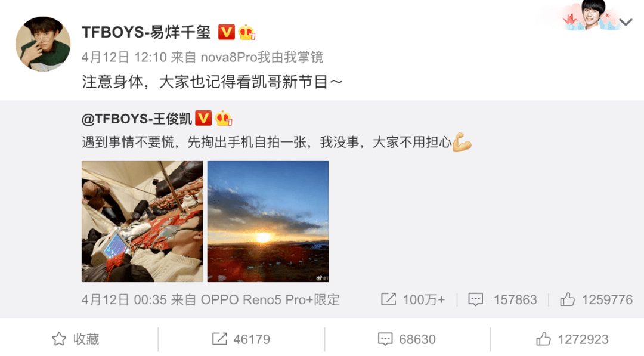Click the crown icon beside @TFBOYS-王俊凯
Viewport: 644px width, 356px height.
(224, 118)
